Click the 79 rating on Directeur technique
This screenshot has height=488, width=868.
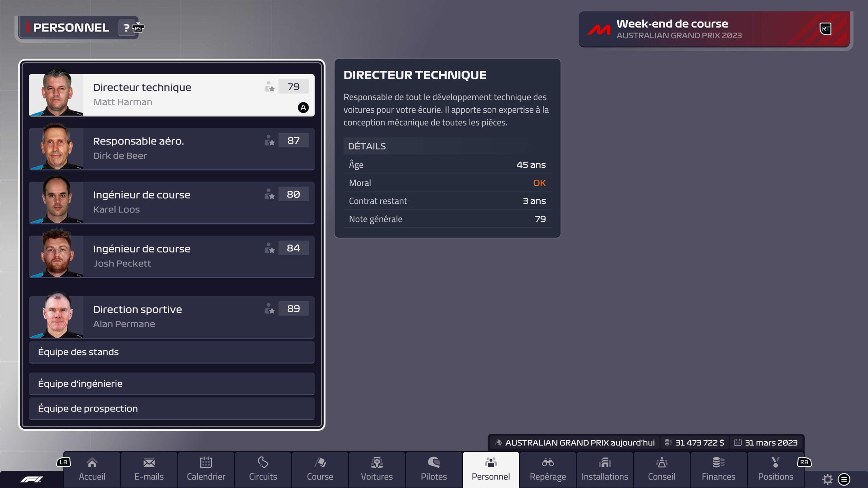click(294, 87)
